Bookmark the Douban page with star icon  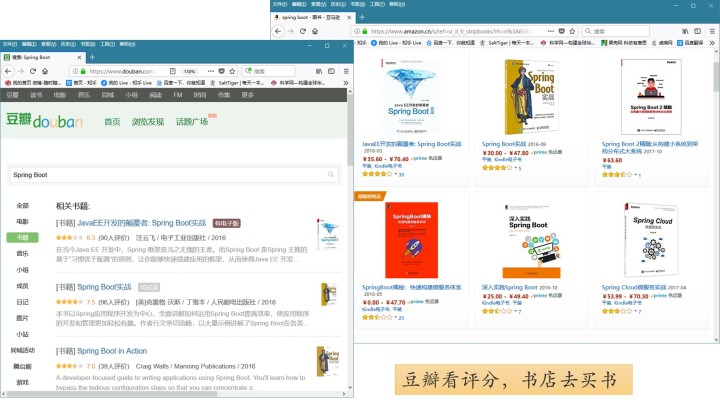232,72
